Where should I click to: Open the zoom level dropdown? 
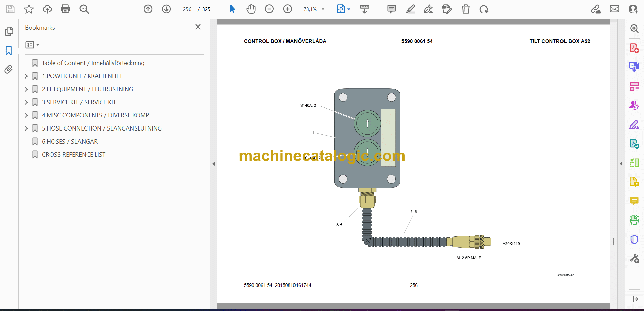pos(323,9)
